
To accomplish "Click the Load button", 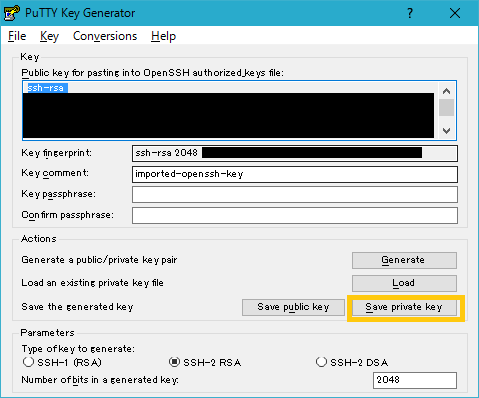I will pyautogui.click(x=404, y=283).
